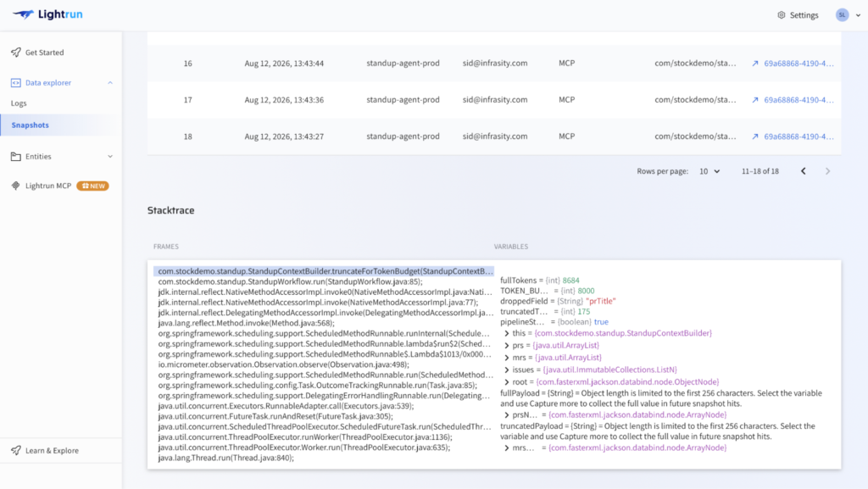Go to the previous page of snapshots
This screenshot has width=868, height=489.
click(x=804, y=171)
